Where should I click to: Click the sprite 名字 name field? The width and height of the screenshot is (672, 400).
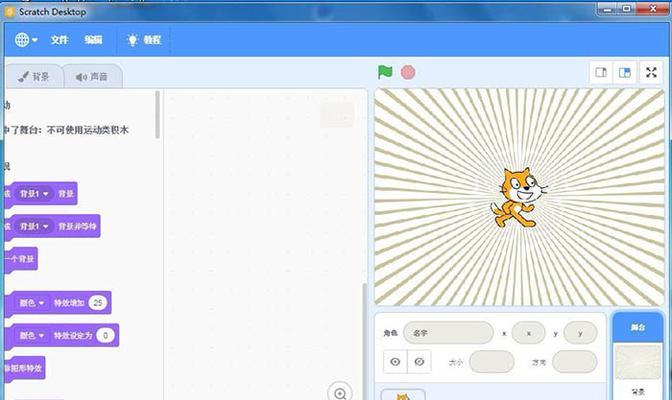pyautogui.click(x=448, y=333)
